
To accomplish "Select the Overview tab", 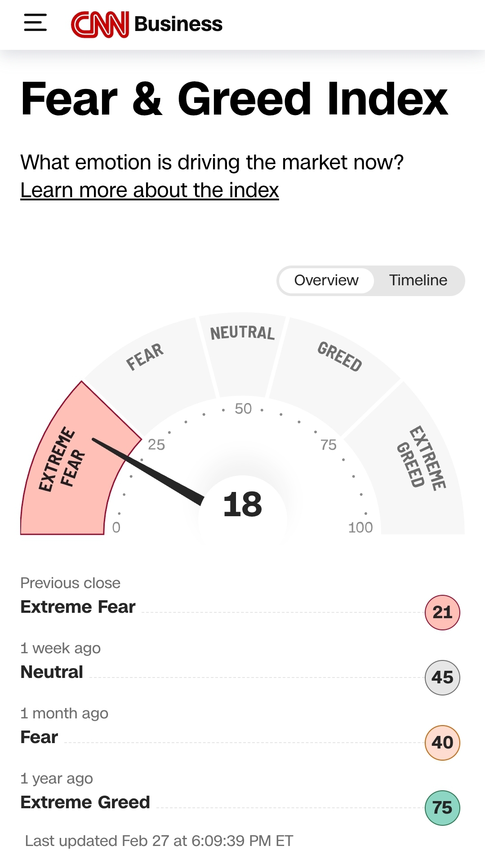I will tap(326, 280).
